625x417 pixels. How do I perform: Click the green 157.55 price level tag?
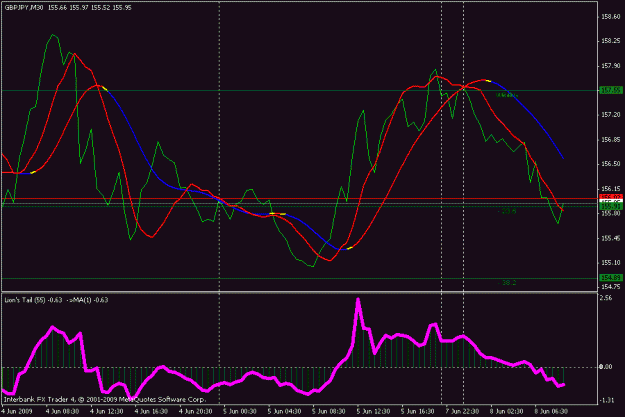click(x=611, y=90)
